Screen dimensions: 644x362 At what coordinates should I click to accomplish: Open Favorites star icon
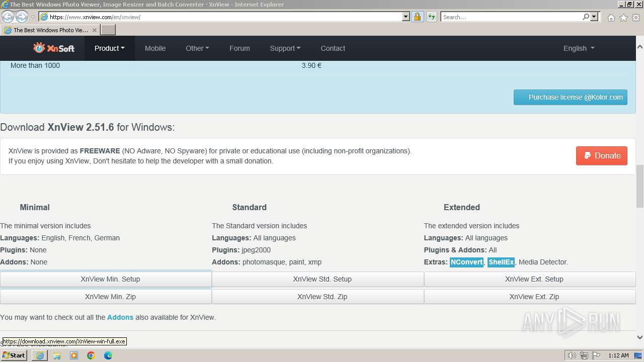[x=623, y=18]
